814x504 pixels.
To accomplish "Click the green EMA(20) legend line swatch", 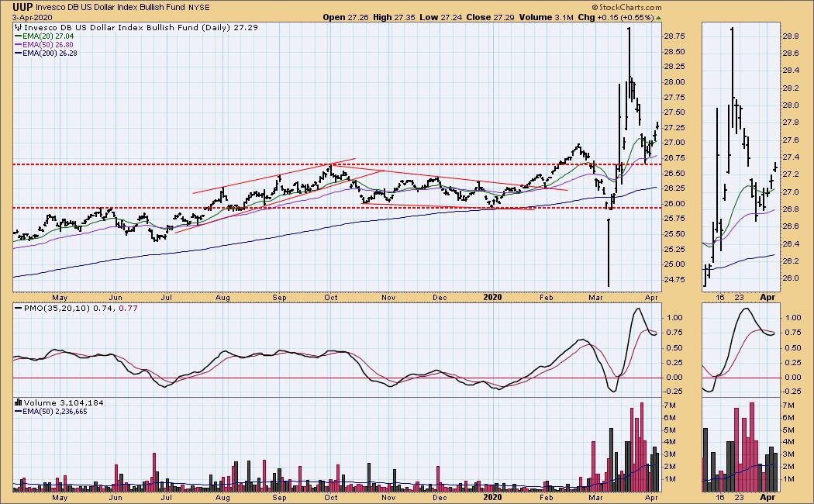I will click(x=18, y=36).
